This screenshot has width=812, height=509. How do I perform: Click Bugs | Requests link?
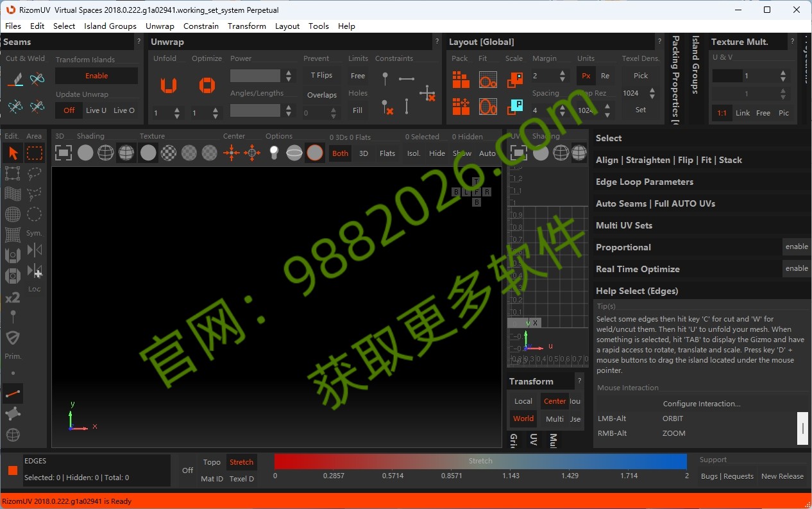(727, 476)
